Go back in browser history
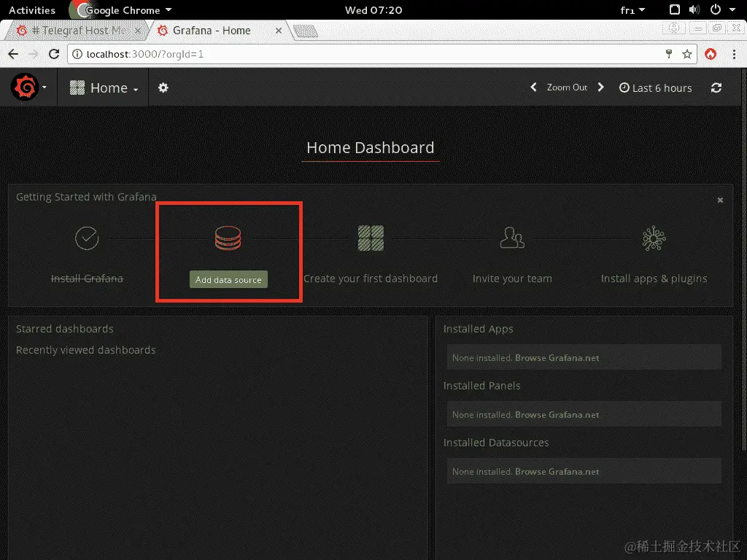Image resolution: width=747 pixels, height=560 pixels. pos(13,54)
